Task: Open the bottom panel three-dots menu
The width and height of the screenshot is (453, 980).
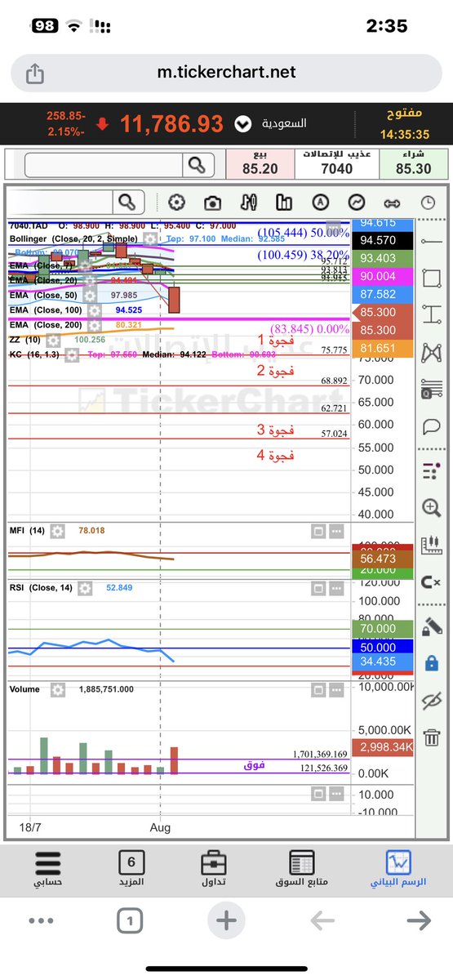Action: (336, 793)
